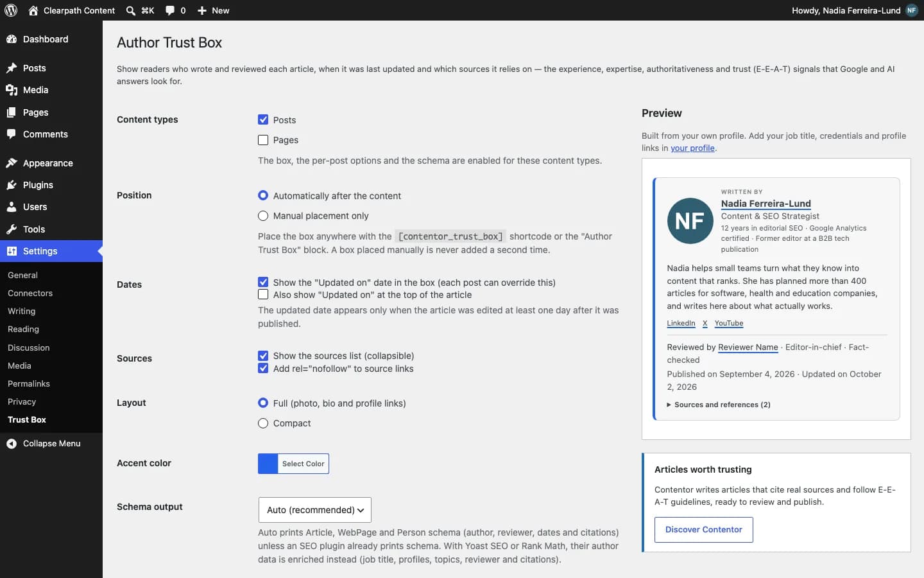Screen dimensions: 924x578
Task: Click the WordPress logo icon
Action: 11,10
